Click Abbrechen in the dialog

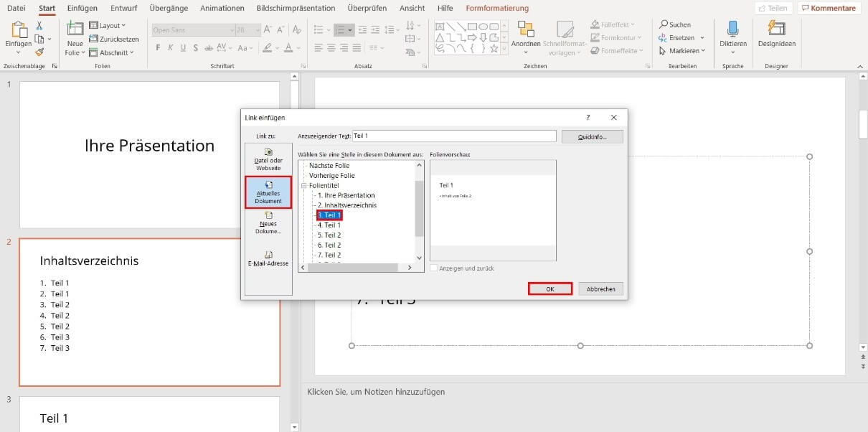pyautogui.click(x=601, y=288)
